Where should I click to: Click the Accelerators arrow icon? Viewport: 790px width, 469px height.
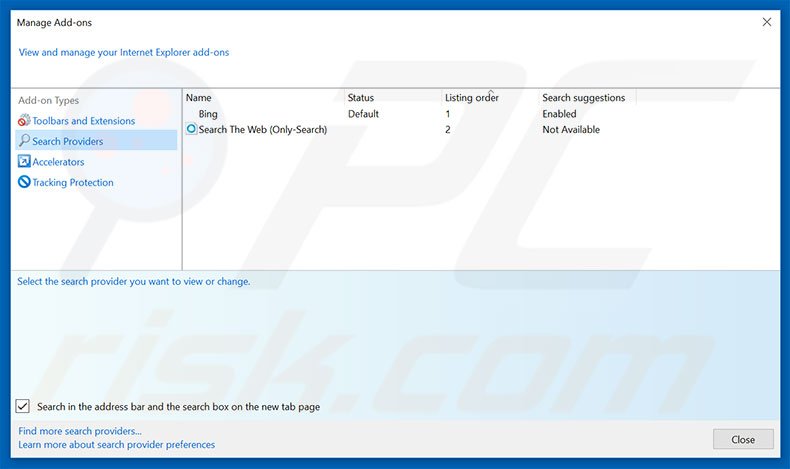point(24,161)
